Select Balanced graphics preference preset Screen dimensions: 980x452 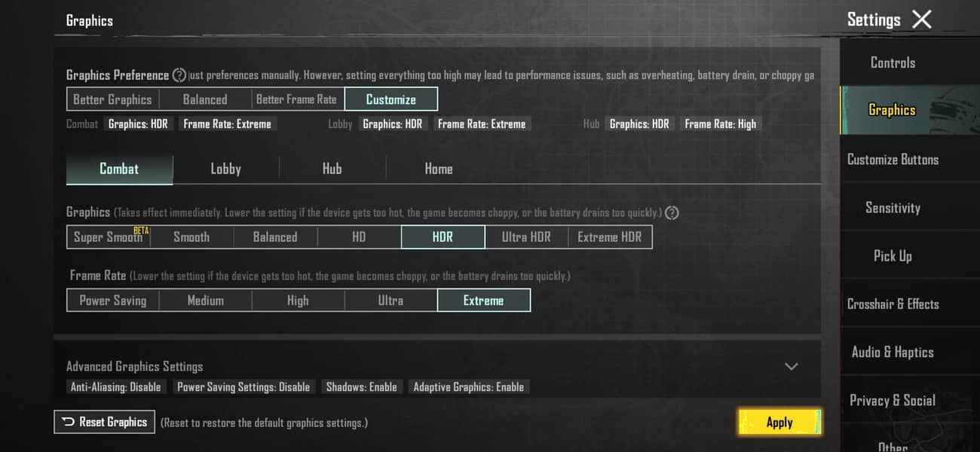click(204, 99)
